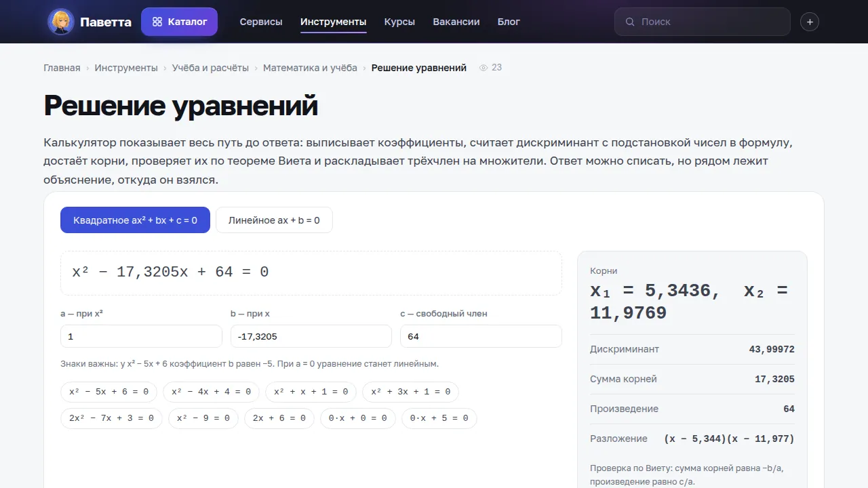
Task: Open the Инструменты breadcrumb link
Action: click(126, 68)
